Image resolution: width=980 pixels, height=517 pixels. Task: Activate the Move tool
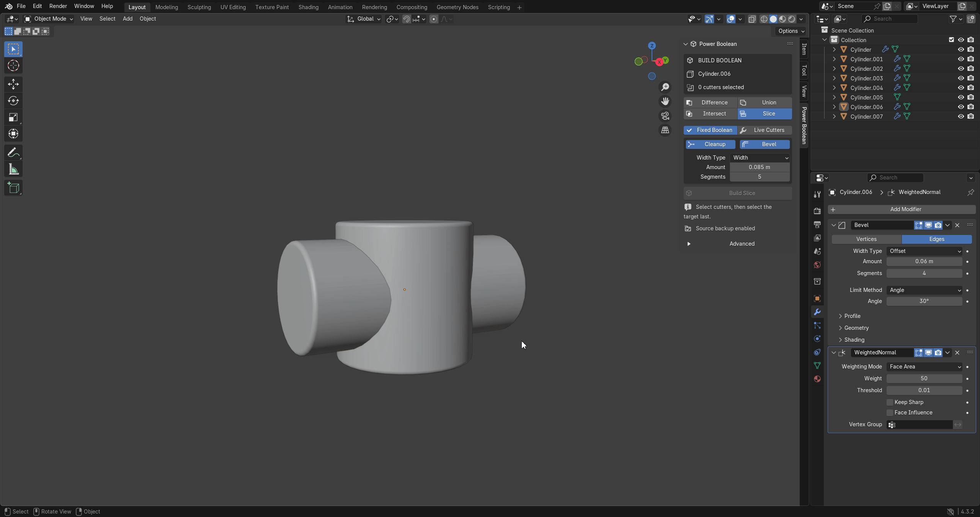13,84
